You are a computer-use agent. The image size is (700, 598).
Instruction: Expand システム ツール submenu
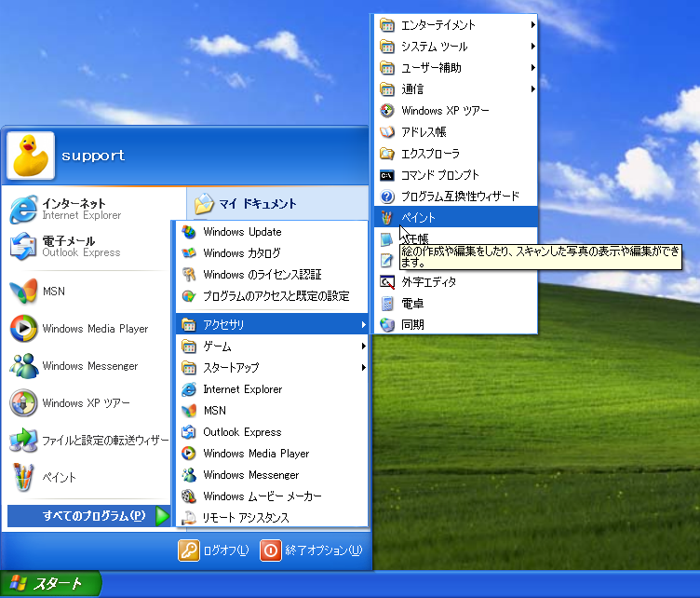pos(456,47)
